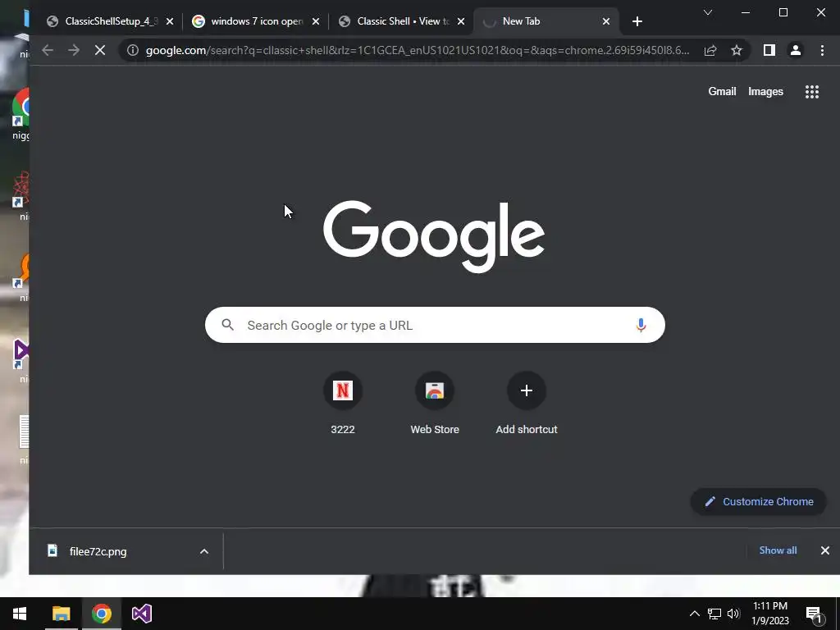Focus the Chrome address bar URL
This screenshot has height=630, width=840.
click(x=418, y=50)
